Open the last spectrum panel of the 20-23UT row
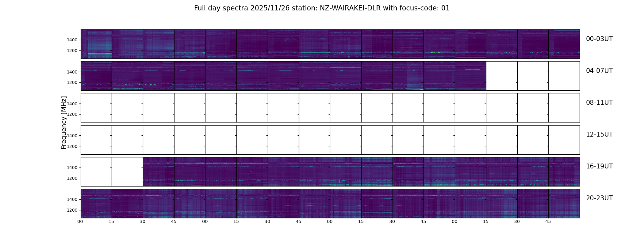644x245 pixels. pyautogui.click(x=564, y=204)
